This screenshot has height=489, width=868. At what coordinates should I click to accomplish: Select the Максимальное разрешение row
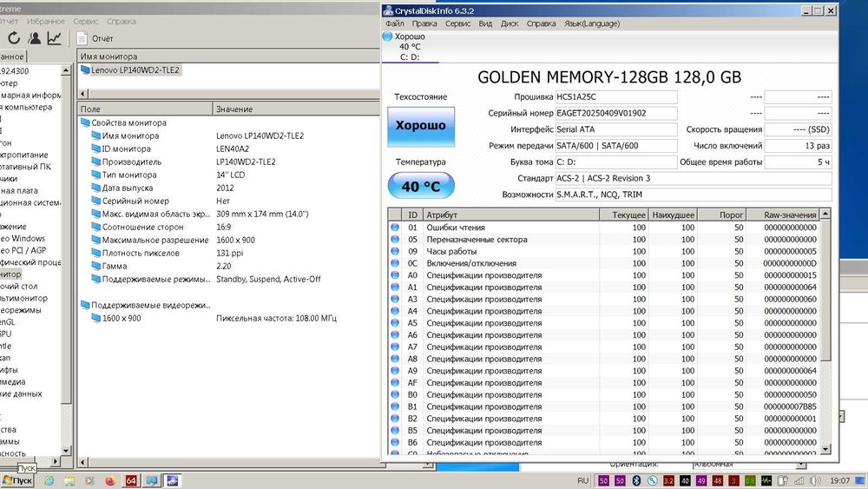coord(228,240)
